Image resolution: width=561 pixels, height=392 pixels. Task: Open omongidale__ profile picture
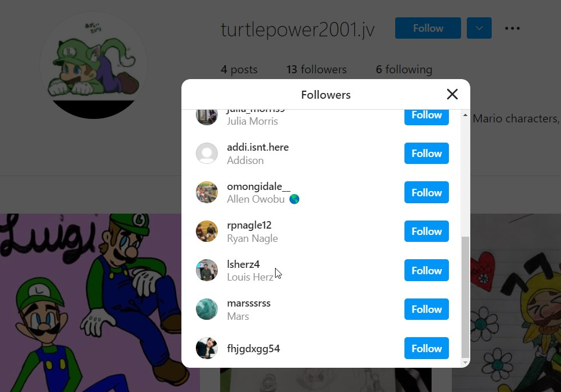point(207,192)
